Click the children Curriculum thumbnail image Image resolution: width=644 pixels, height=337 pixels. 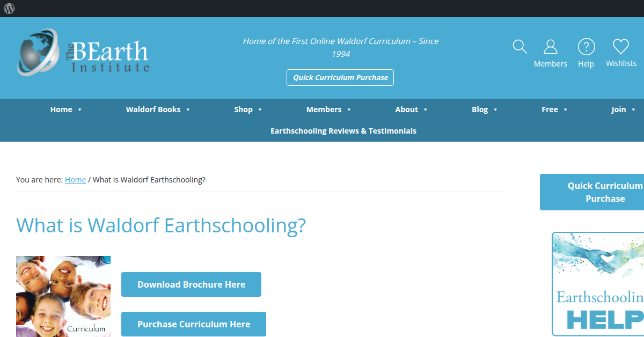tap(63, 296)
